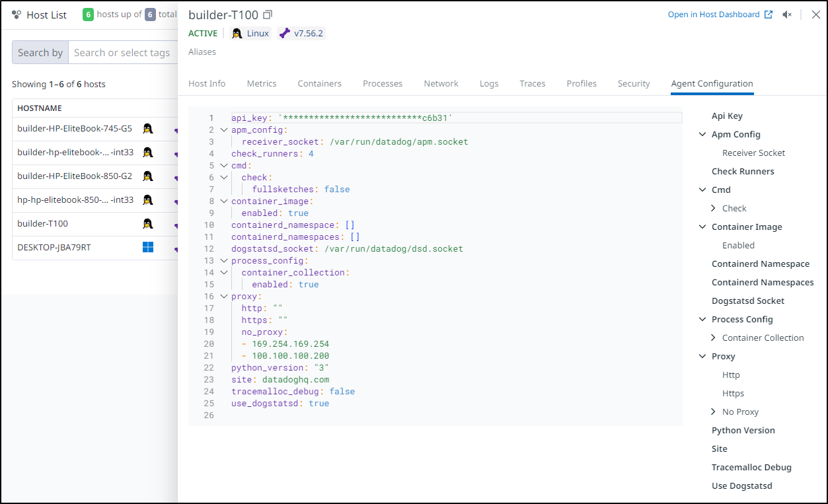
Task: Jump to Site in outline
Action: [x=720, y=449]
